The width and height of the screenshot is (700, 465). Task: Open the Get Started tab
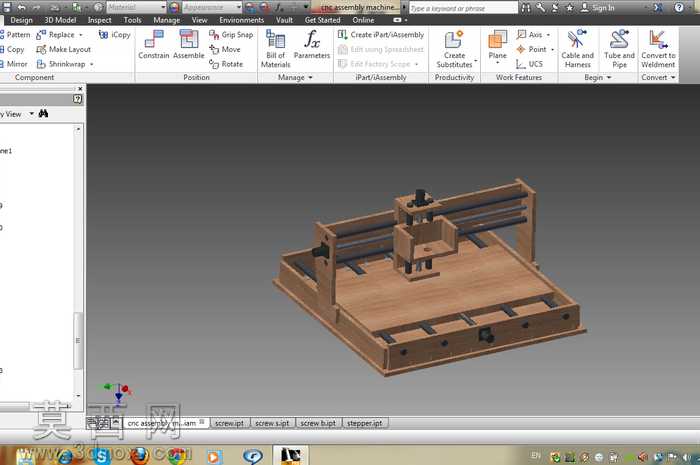(322, 20)
